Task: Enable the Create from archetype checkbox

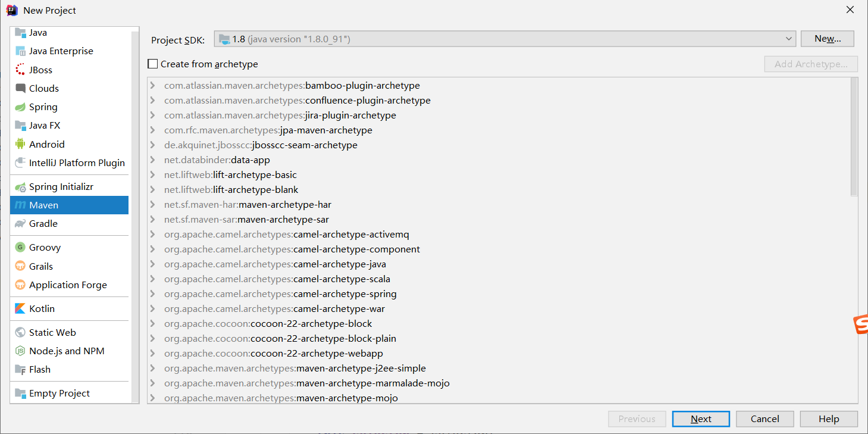Action: pyautogui.click(x=153, y=64)
